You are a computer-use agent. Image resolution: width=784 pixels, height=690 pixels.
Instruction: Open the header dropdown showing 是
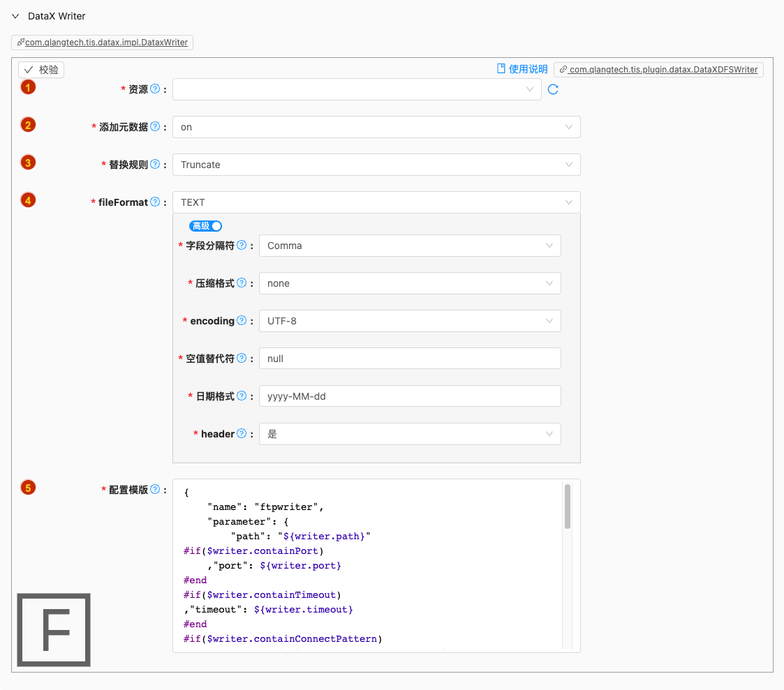409,434
